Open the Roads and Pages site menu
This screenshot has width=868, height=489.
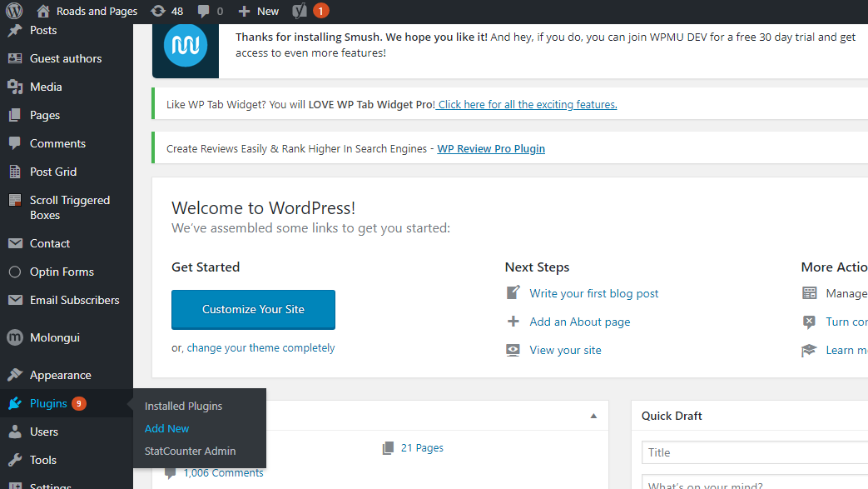(x=87, y=11)
